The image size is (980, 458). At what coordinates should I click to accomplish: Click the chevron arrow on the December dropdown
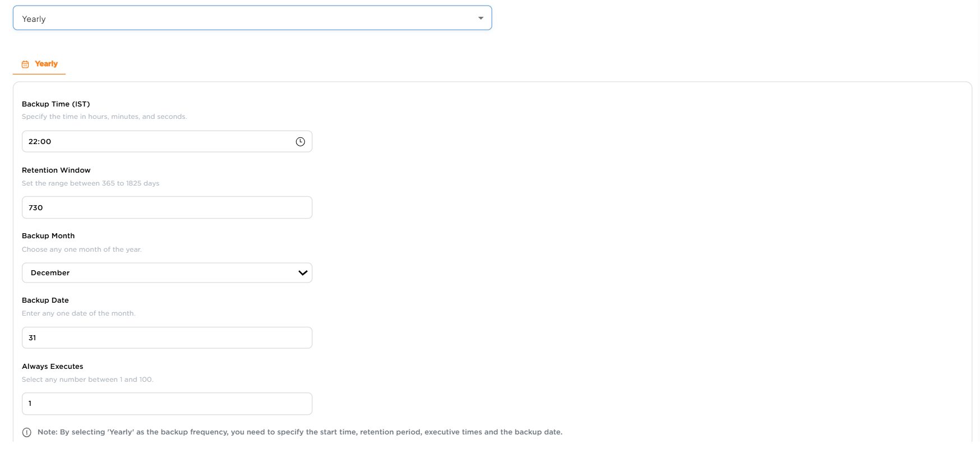click(303, 273)
